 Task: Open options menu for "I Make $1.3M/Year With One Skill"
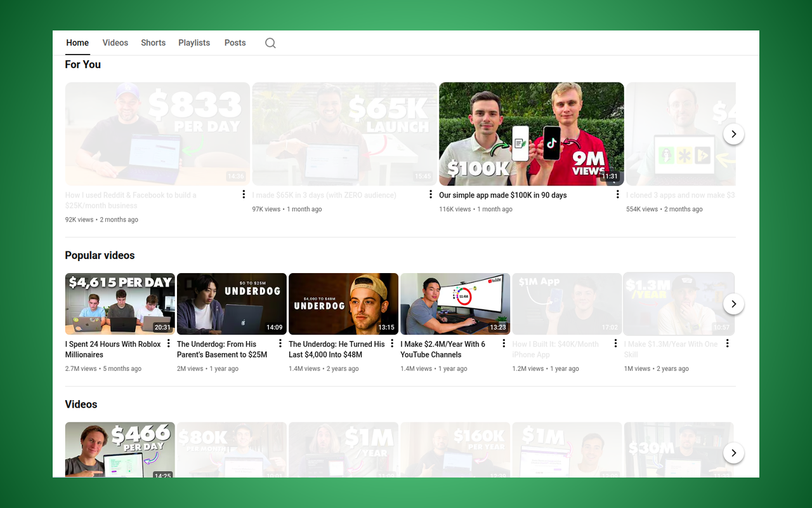(727, 343)
